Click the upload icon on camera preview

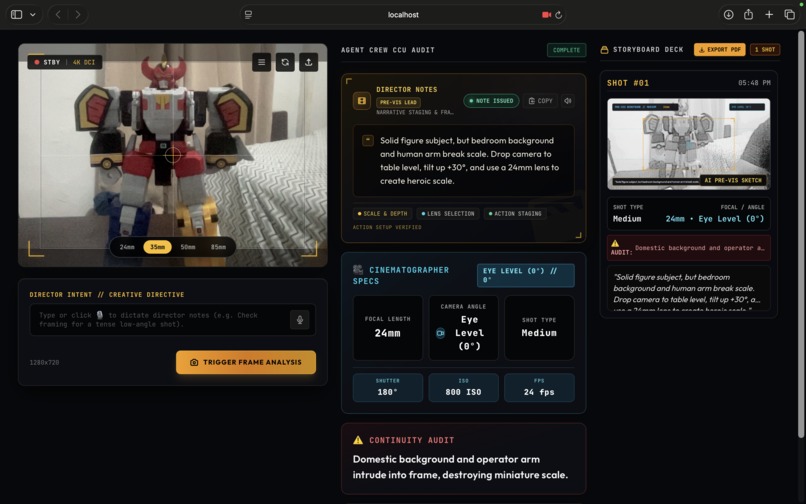pyautogui.click(x=308, y=62)
